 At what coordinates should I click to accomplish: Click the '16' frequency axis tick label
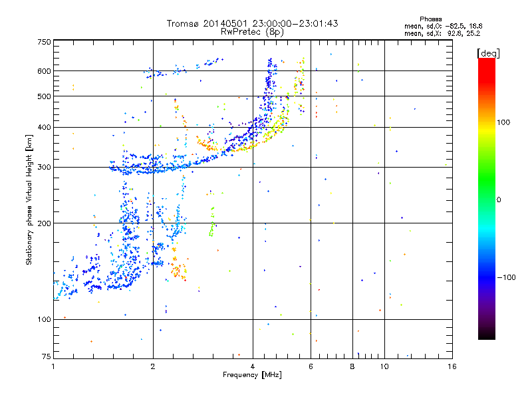452,366
